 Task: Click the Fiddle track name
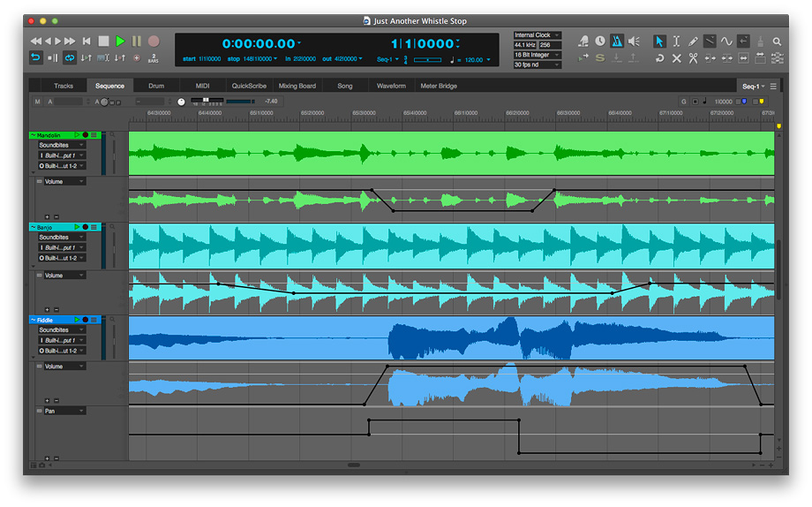pyautogui.click(x=47, y=320)
